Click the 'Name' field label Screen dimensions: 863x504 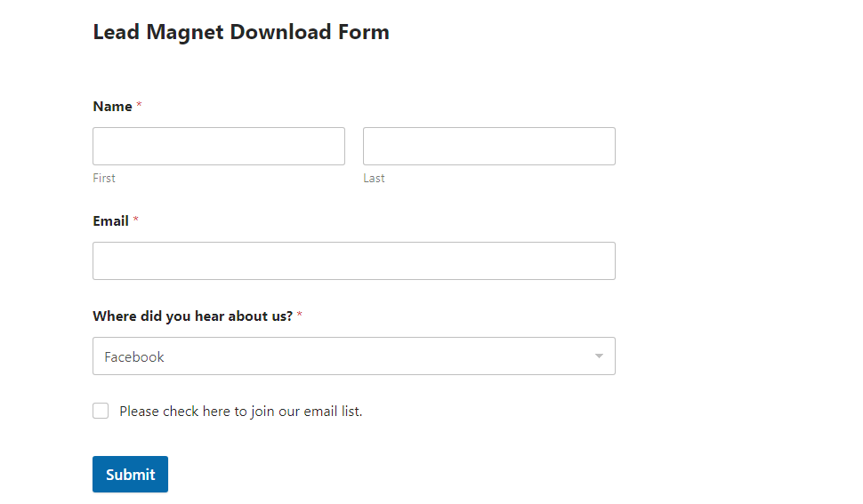pos(112,107)
